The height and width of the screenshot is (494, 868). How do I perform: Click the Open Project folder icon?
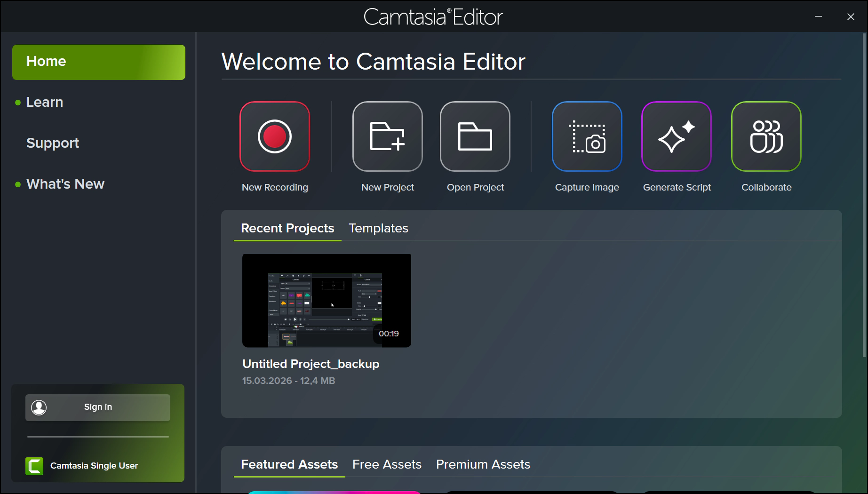[475, 136]
